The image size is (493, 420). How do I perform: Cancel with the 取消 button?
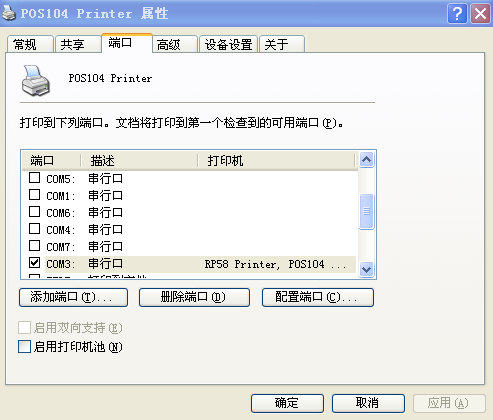click(368, 403)
